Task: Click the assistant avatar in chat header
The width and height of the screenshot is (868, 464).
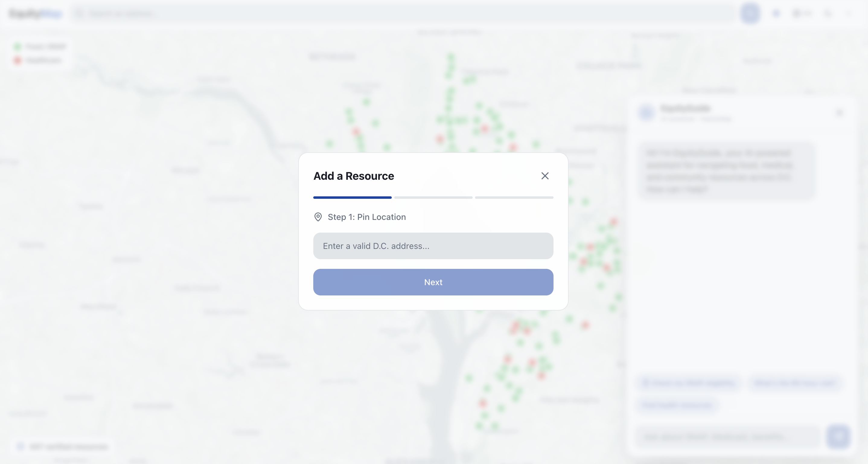Action: [x=646, y=113]
